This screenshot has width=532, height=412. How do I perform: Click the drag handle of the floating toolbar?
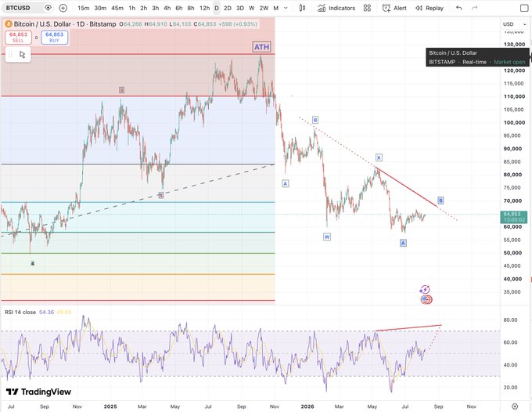[10, 54]
